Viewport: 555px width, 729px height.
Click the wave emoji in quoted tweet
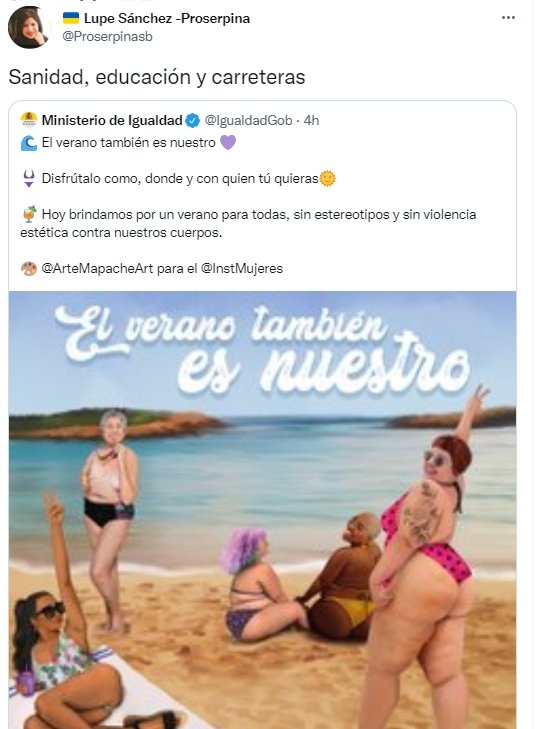tap(29, 143)
